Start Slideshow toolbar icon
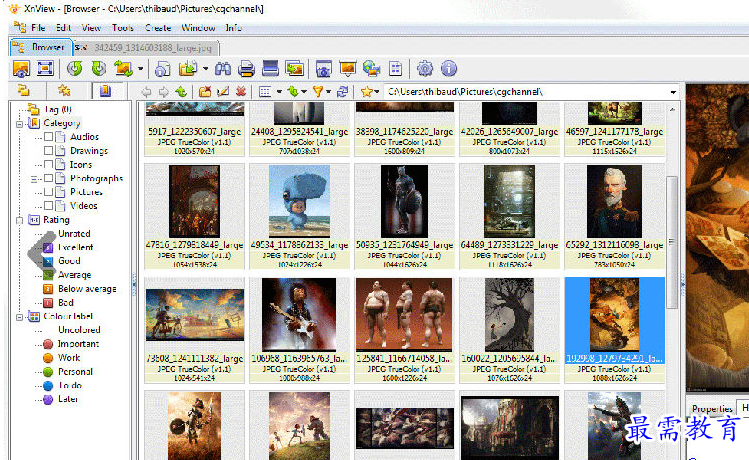 [348, 69]
